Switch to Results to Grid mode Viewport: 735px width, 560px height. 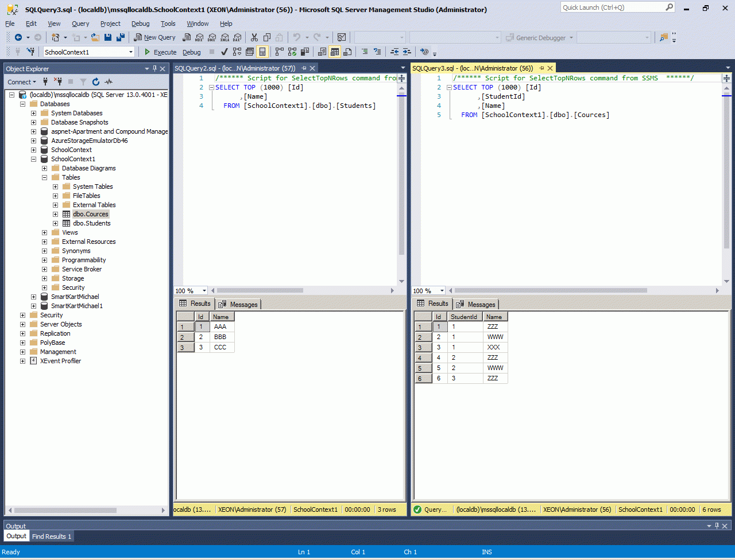point(335,52)
